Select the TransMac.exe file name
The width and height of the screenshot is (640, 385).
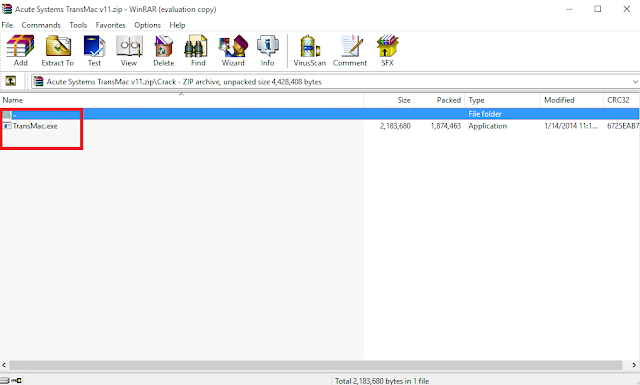click(x=35, y=126)
